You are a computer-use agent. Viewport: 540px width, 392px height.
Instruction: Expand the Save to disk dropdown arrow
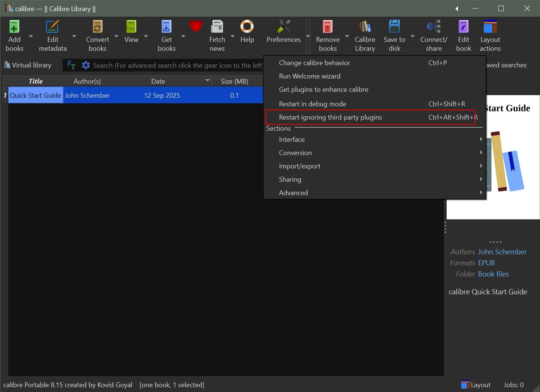413,36
